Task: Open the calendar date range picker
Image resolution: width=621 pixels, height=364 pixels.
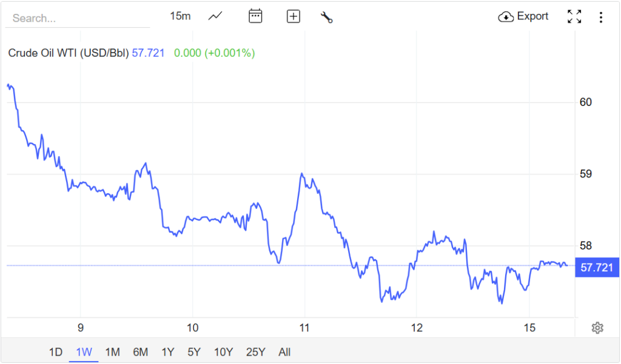Action: (255, 16)
